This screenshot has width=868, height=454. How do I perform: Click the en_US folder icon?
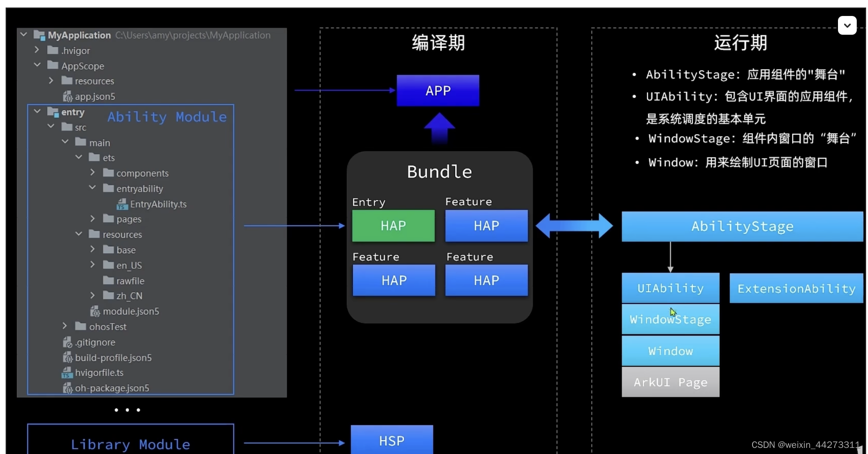click(108, 265)
